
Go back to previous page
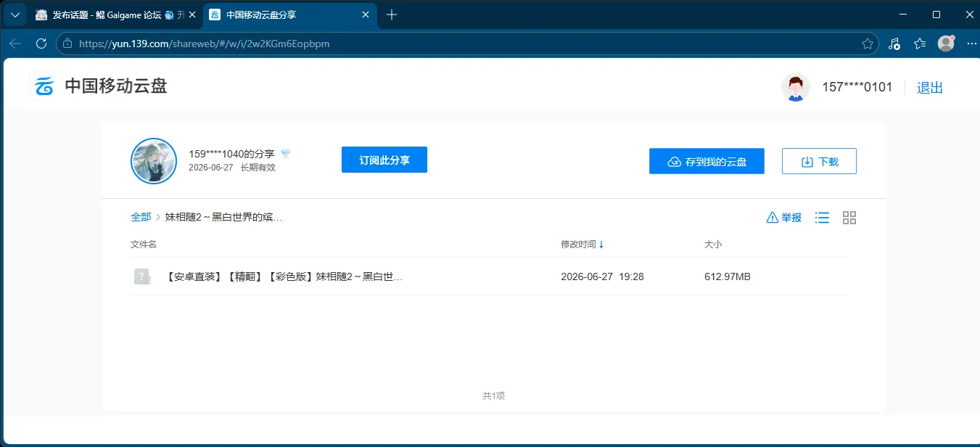click(x=15, y=44)
